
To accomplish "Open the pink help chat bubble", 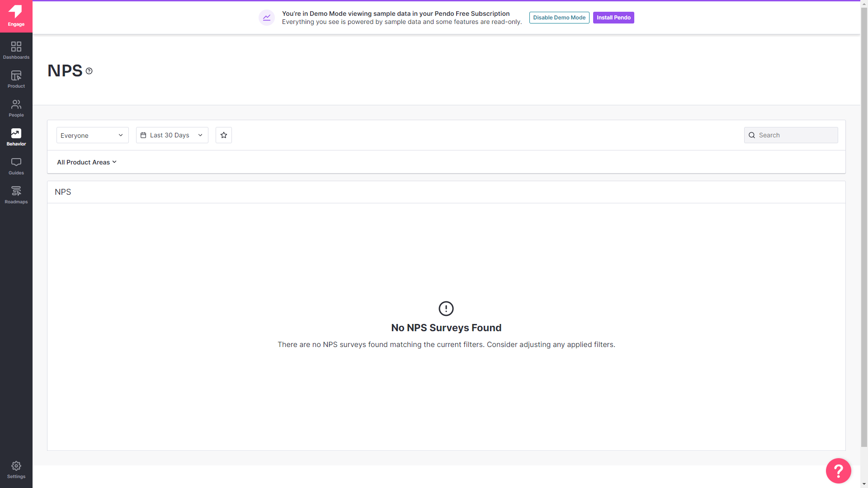I will coord(838,470).
